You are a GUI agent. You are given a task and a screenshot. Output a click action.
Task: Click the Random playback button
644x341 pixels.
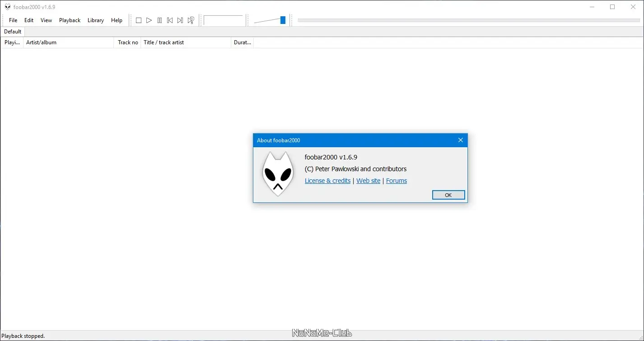(191, 20)
